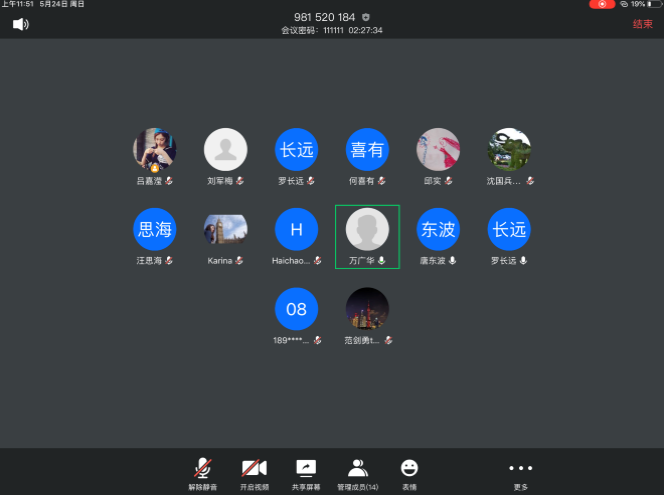
Task: Click the 思海 avatar of 汪思海
Action: pos(155,230)
